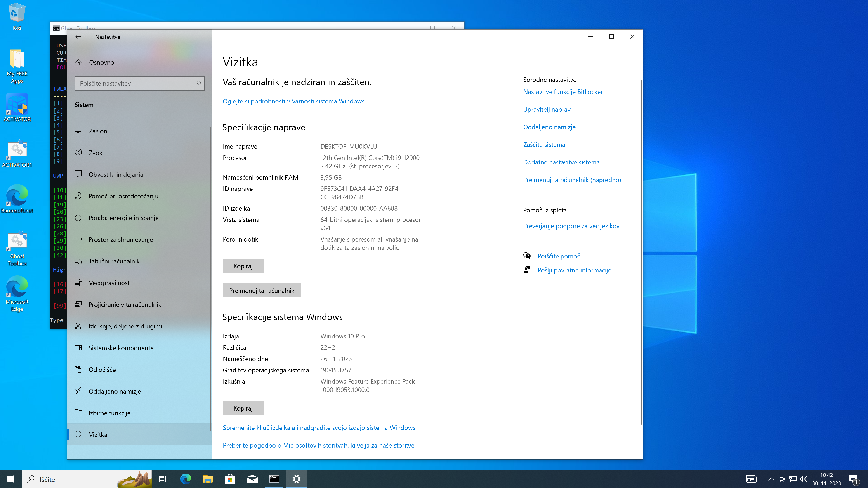This screenshot has width=868, height=488.
Task: Open Task View on taskbar
Action: point(163,479)
